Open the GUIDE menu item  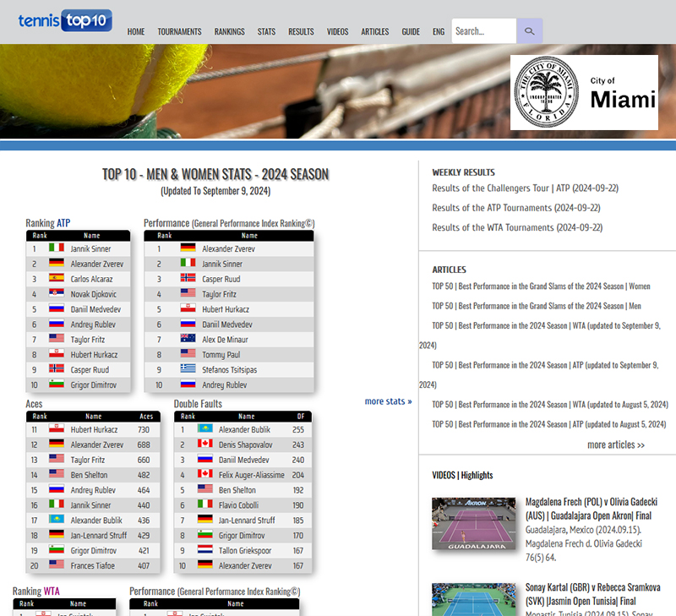point(411,32)
